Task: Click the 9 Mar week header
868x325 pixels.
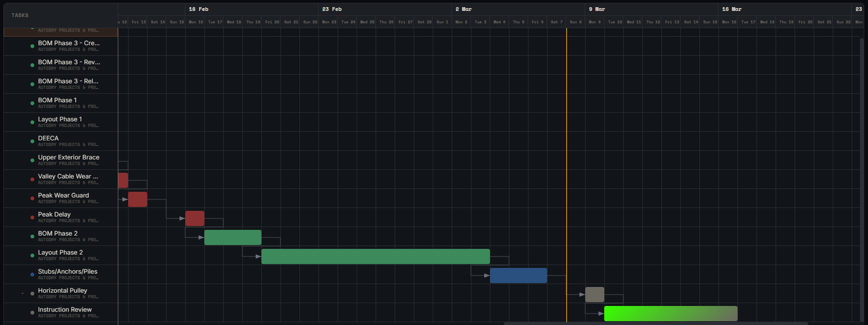Action: click(597, 9)
